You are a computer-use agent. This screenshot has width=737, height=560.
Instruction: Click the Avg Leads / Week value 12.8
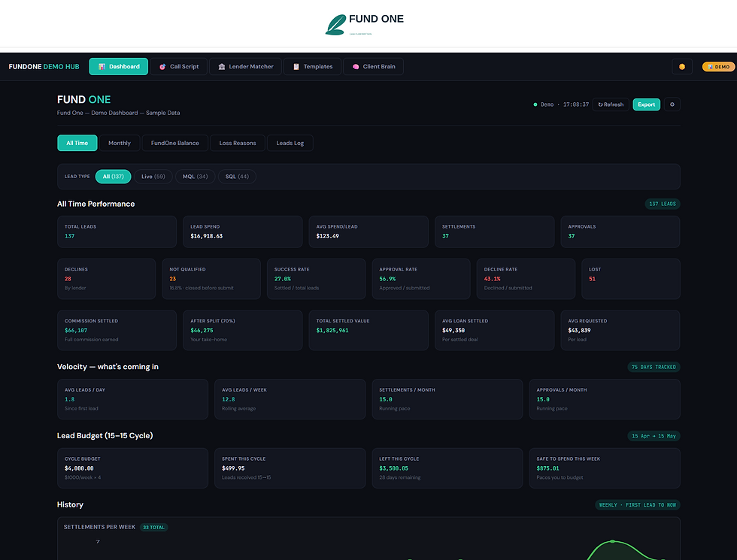click(x=229, y=400)
